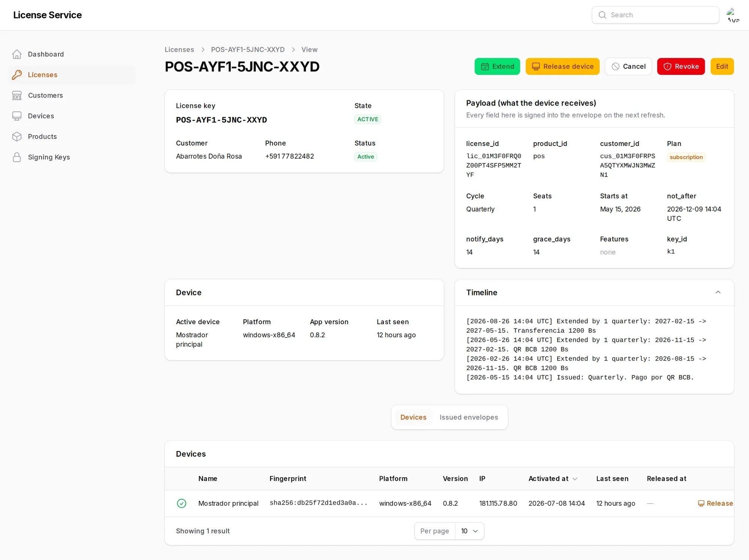This screenshot has width=749, height=560.
Task: Click the Released at column header
Action: tap(666, 479)
